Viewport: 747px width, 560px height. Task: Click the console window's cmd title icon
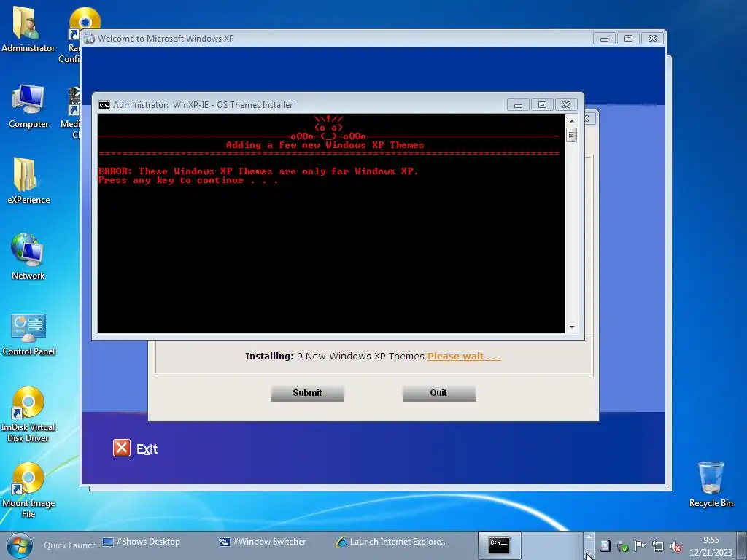point(104,105)
